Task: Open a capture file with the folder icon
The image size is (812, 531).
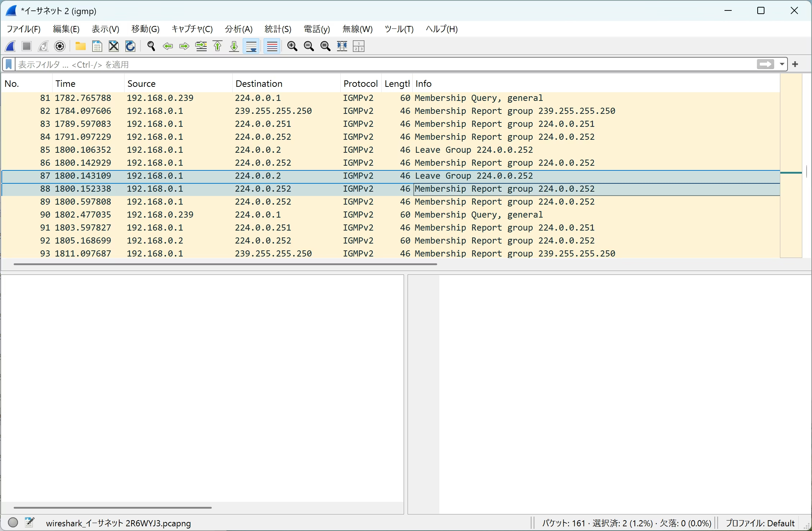Action: click(x=80, y=46)
